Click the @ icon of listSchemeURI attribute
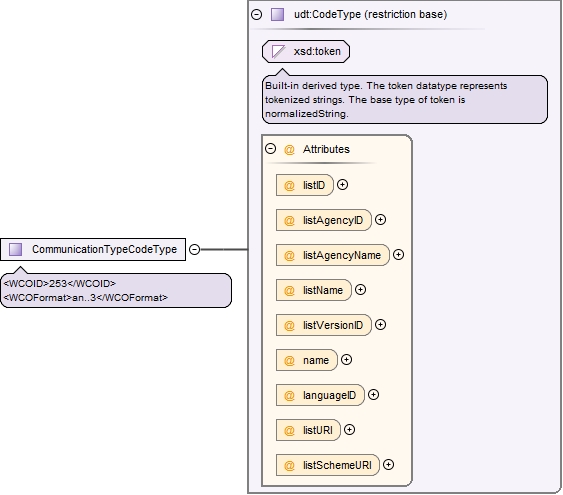563x495 pixels. coord(289,466)
